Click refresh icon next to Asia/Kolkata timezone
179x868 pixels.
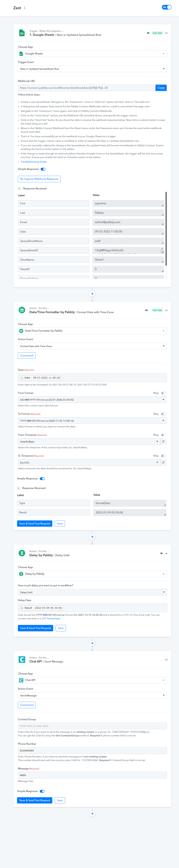pos(164,441)
